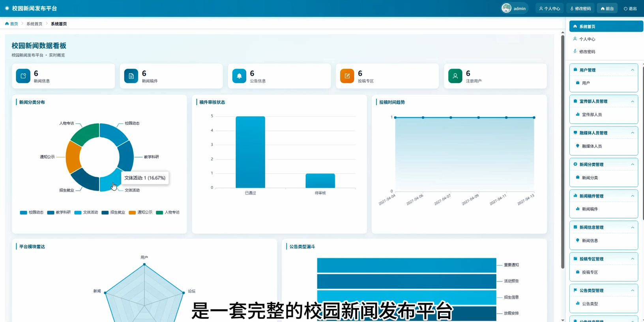
Task: Click the platform logo dot beside 校园新闻发布平台
Action: click(7, 8)
